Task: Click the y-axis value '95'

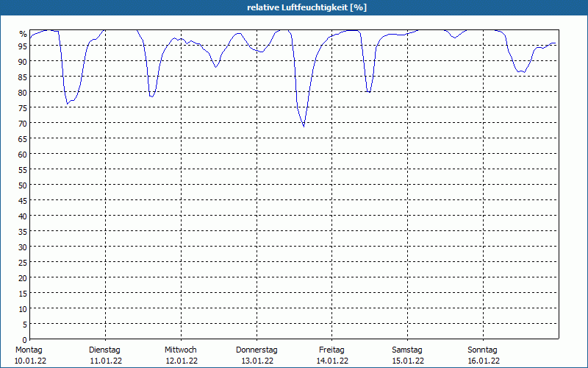Action: pos(23,46)
